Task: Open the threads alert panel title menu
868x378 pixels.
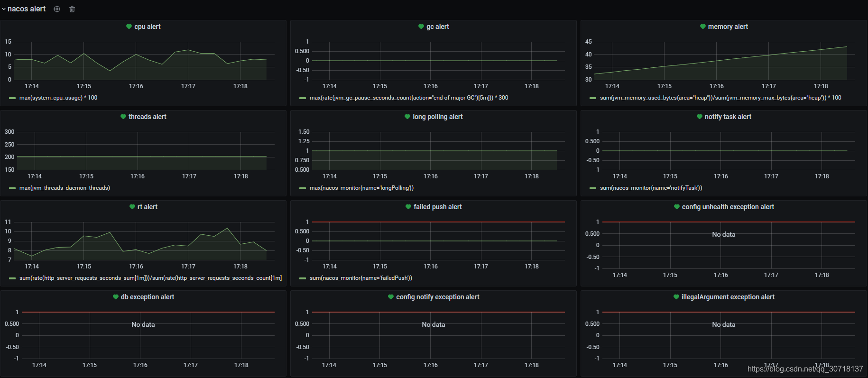Action: [x=148, y=117]
